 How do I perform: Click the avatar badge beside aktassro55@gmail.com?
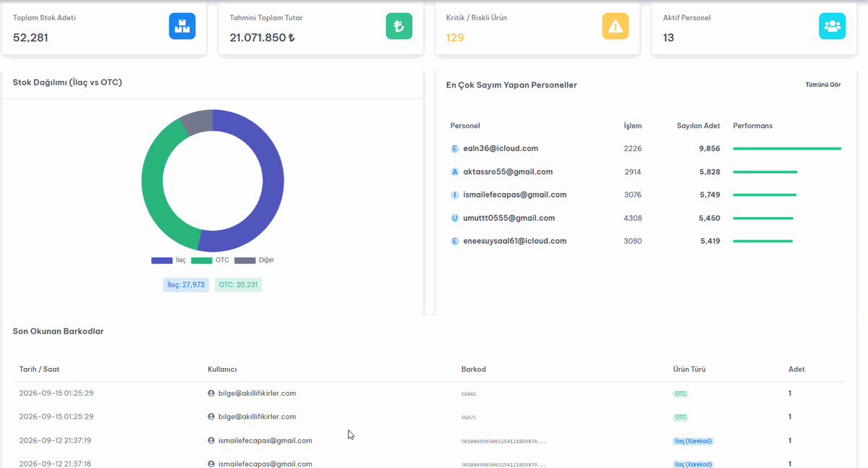tap(455, 172)
